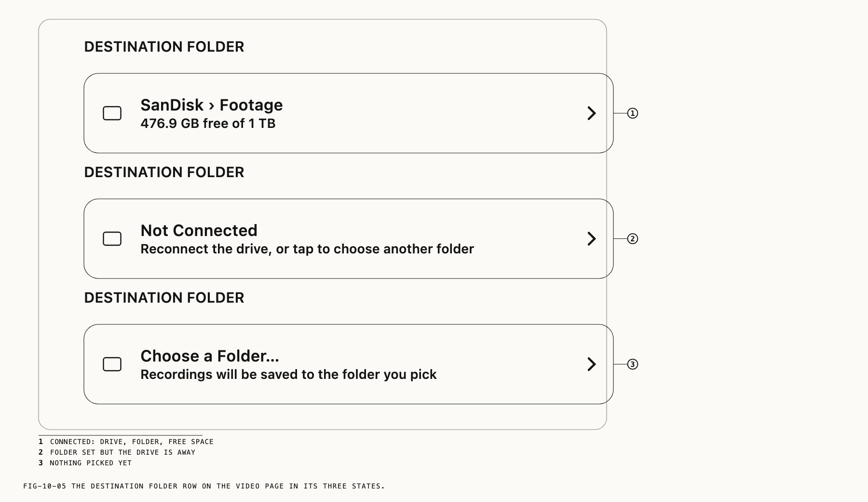Image resolution: width=868 pixels, height=502 pixels.
Task: Select the SanDisk › Footage title
Action: click(x=212, y=105)
